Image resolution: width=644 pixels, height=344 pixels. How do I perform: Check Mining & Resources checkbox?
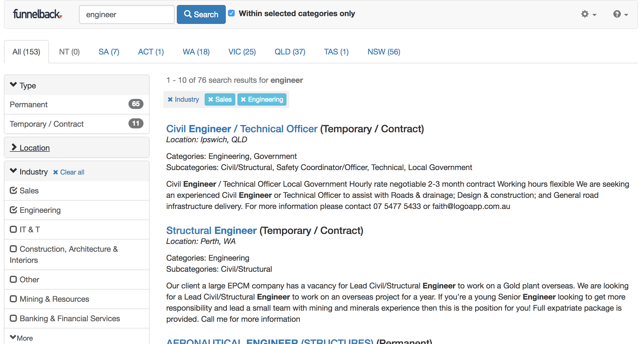(13, 299)
